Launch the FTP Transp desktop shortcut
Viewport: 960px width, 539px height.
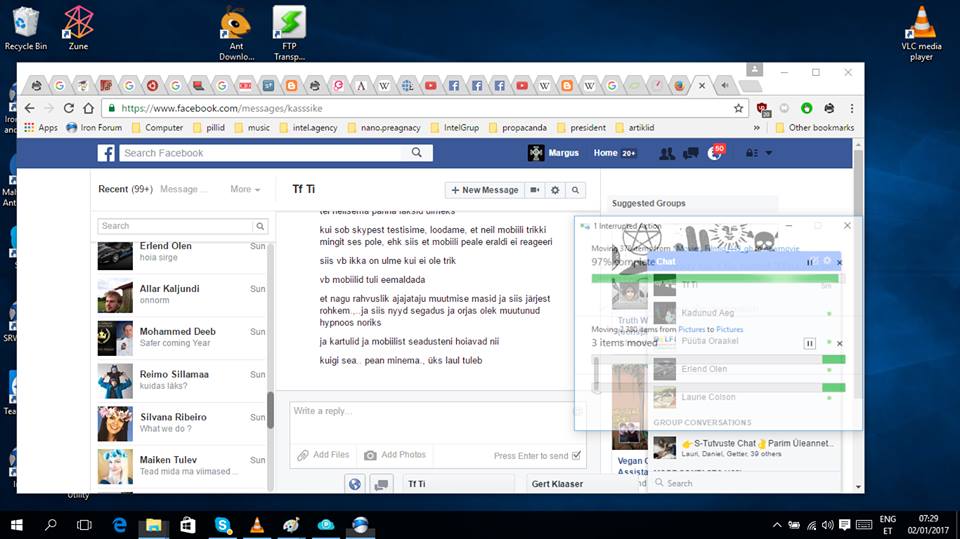[x=289, y=33]
